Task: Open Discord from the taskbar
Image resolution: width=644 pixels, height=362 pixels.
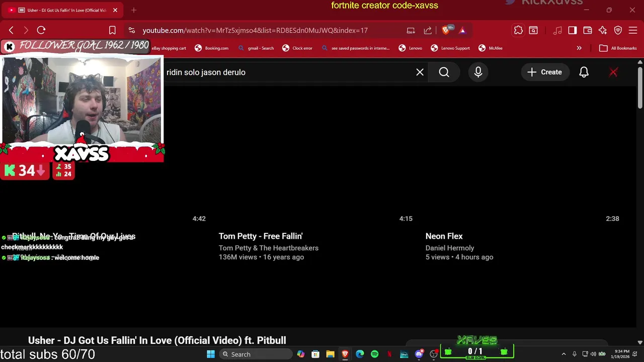Action: 419,354
